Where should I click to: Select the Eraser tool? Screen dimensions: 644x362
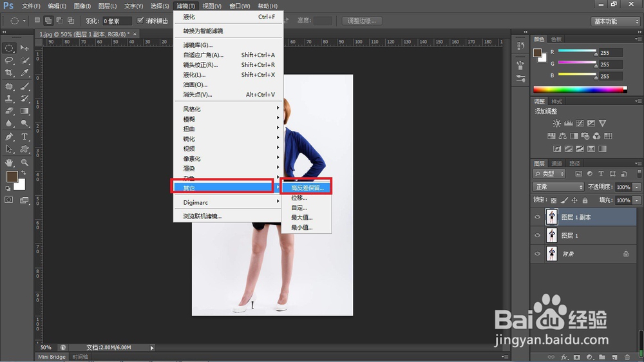[x=9, y=111]
